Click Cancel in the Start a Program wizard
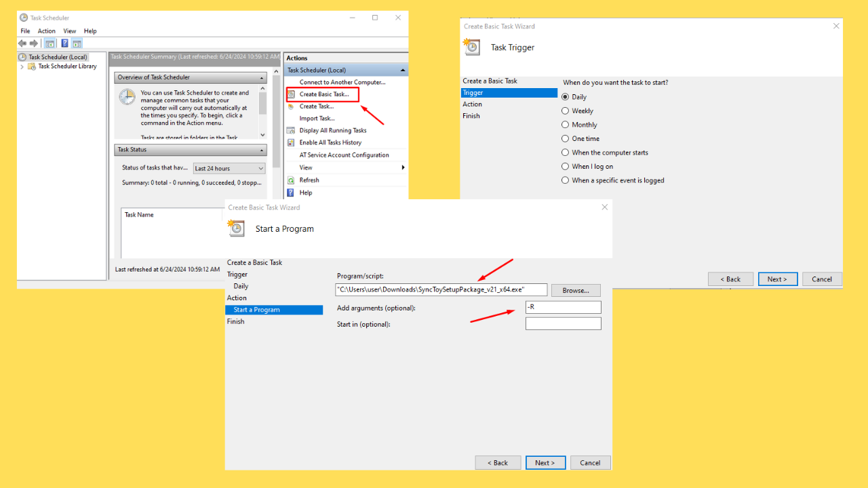Image resolution: width=868 pixels, height=488 pixels. (x=590, y=463)
